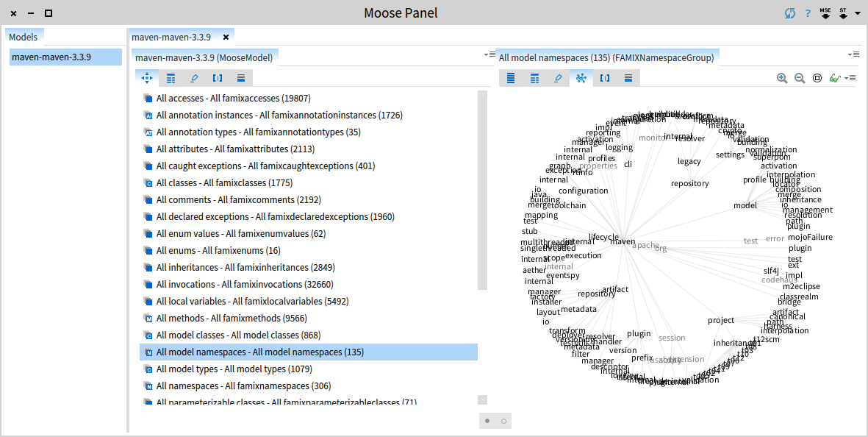Select maven-maven-3.3.9 in the Models list

(x=65, y=57)
